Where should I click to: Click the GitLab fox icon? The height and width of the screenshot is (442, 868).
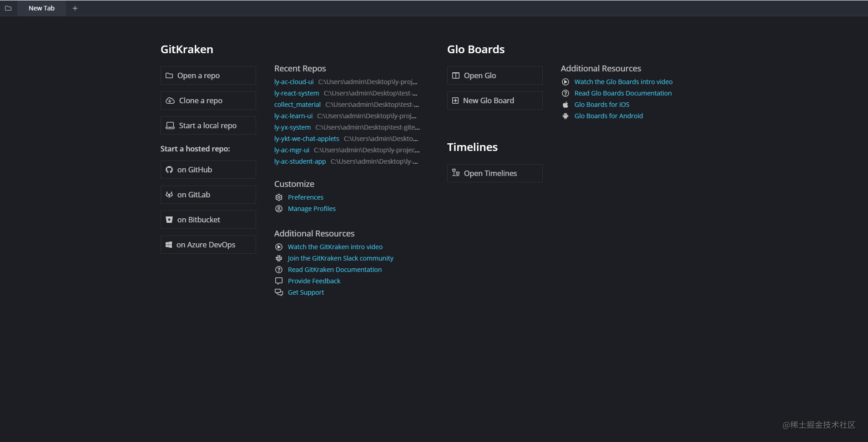(169, 195)
